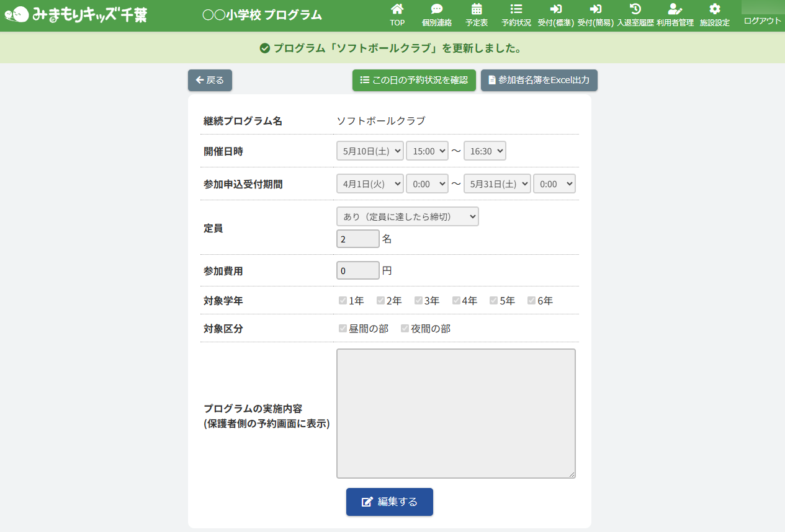Viewport: 785px width, 532px height.
Task: Click the 戻る back button
Action: (x=210, y=81)
